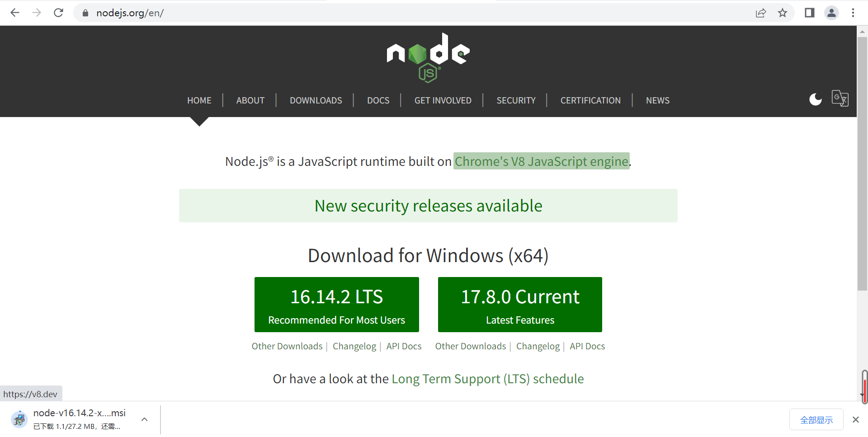Click the browser forward arrow

(x=37, y=13)
